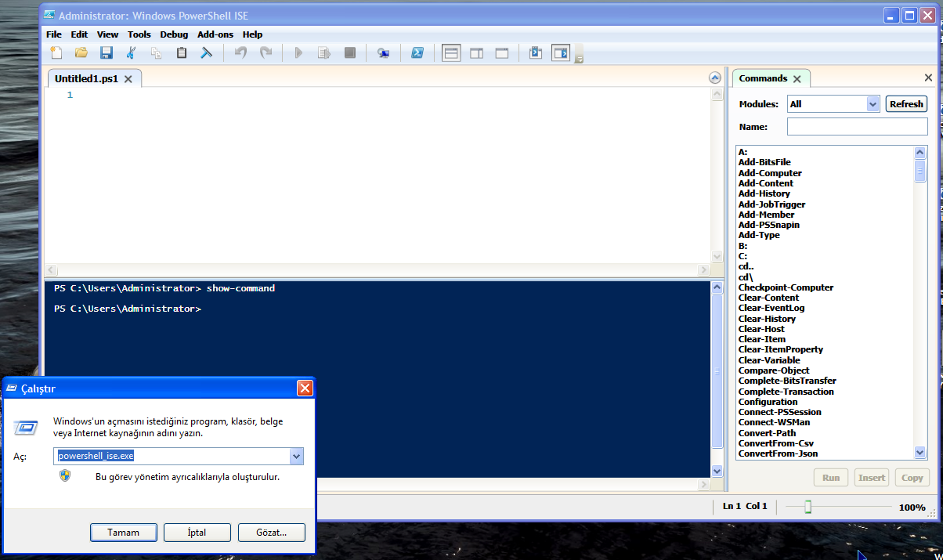
Task: Cut selection using scissors icon
Action: tap(132, 52)
